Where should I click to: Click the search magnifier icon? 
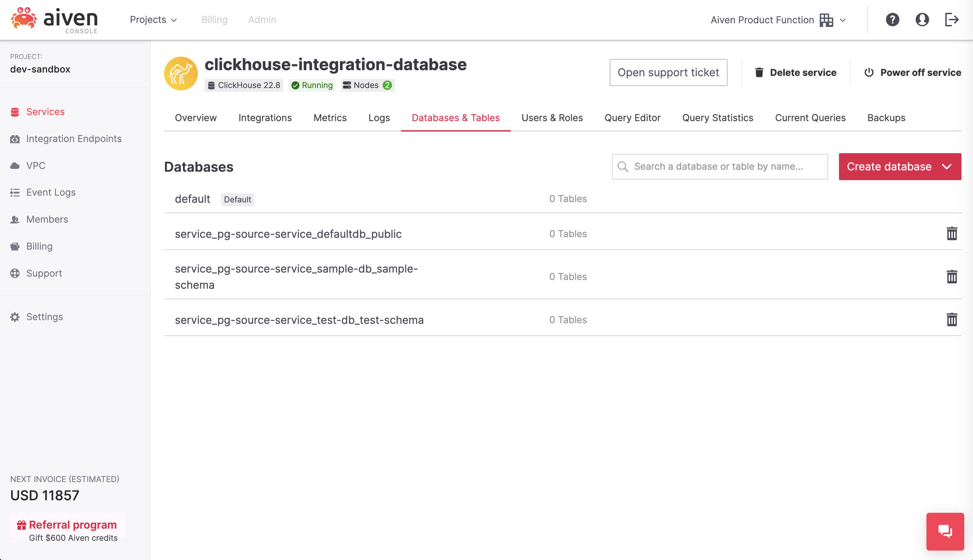[x=622, y=167]
